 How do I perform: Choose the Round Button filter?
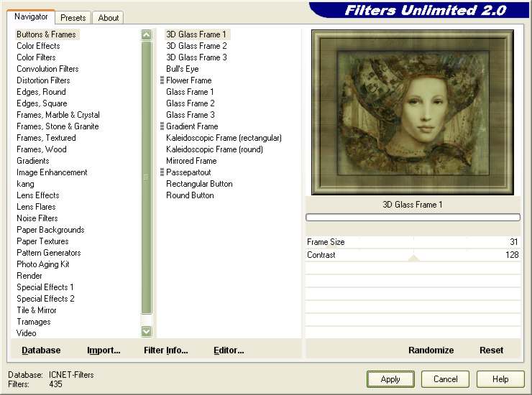[190, 195]
